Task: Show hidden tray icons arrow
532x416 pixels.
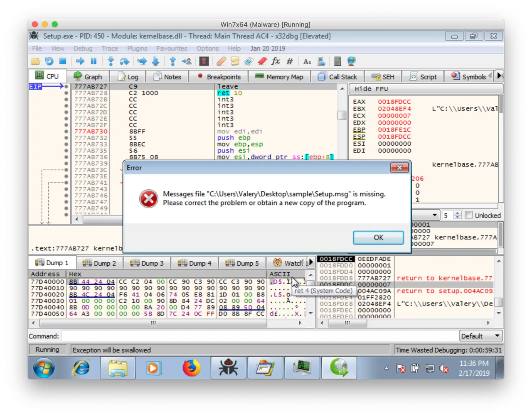Action: pyautogui.click(x=387, y=368)
